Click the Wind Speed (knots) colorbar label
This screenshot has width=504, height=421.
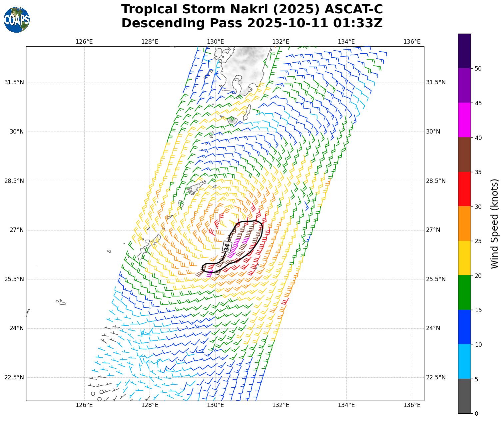[x=495, y=223]
